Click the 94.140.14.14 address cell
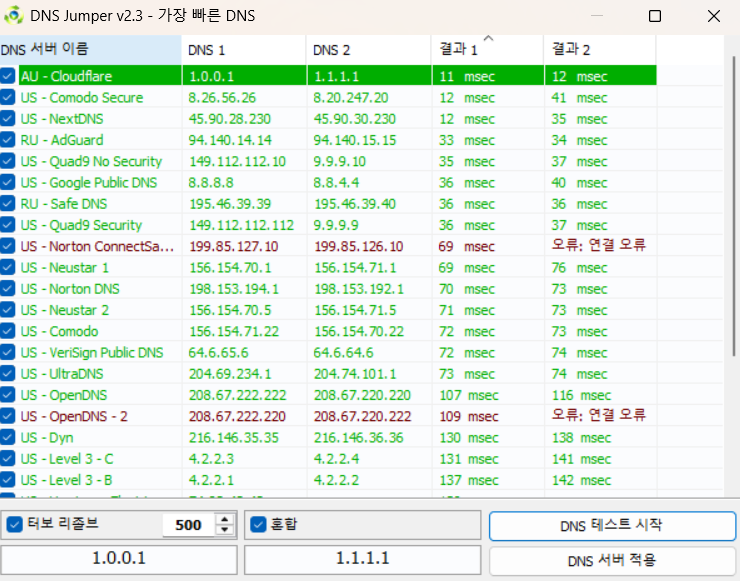 (230, 140)
